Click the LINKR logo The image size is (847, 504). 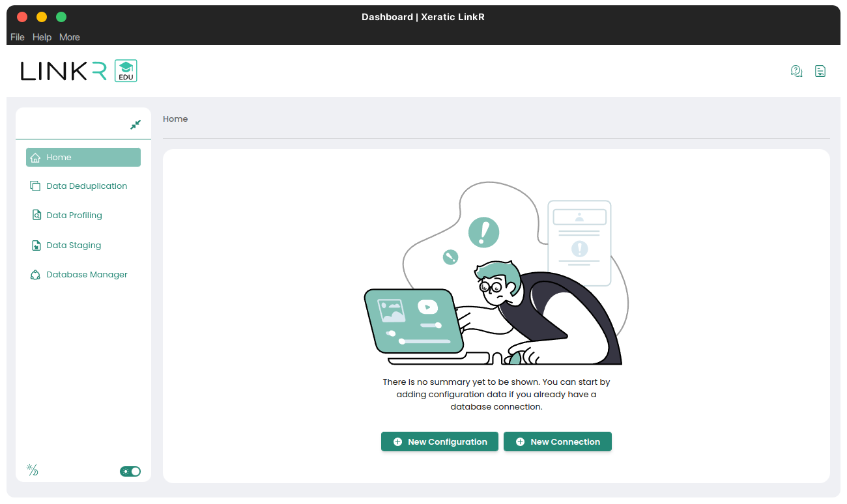63,71
